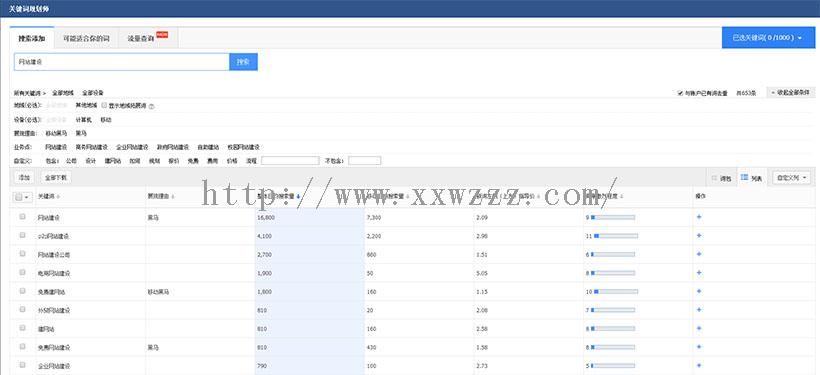The height and width of the screenshot is (375, 820).
Task: Add keyword from the 790 searches row
Action: 699,365
